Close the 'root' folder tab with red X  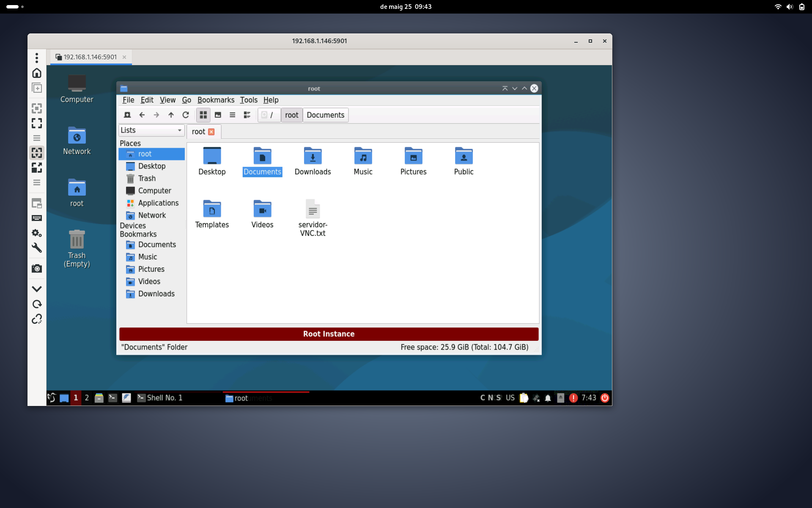point(211,132)
